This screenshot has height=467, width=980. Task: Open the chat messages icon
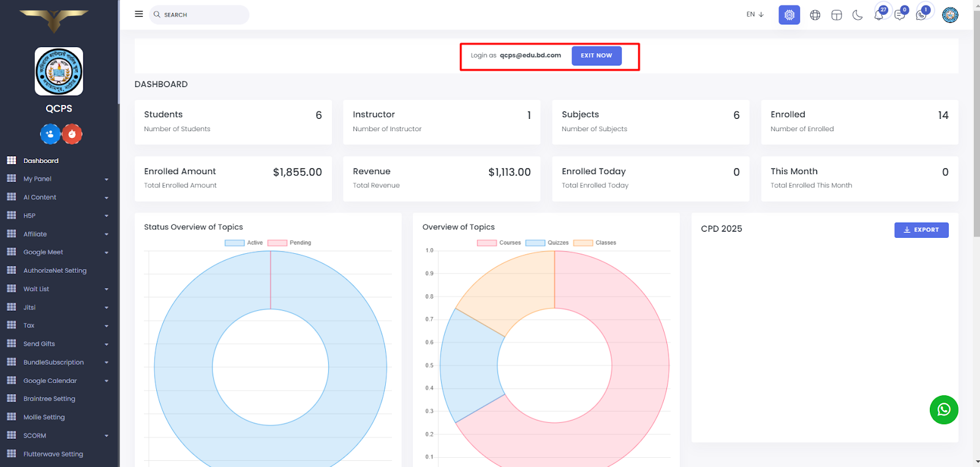[900, 15]
